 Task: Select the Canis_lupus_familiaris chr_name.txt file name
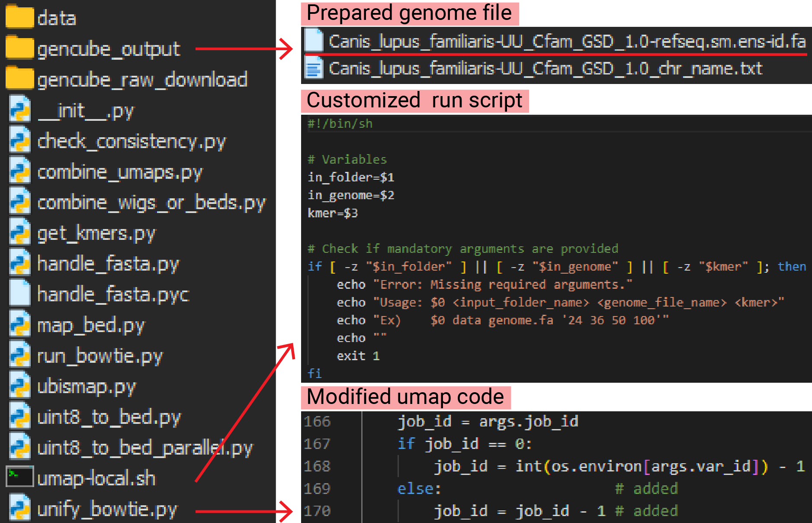(546, 69)
